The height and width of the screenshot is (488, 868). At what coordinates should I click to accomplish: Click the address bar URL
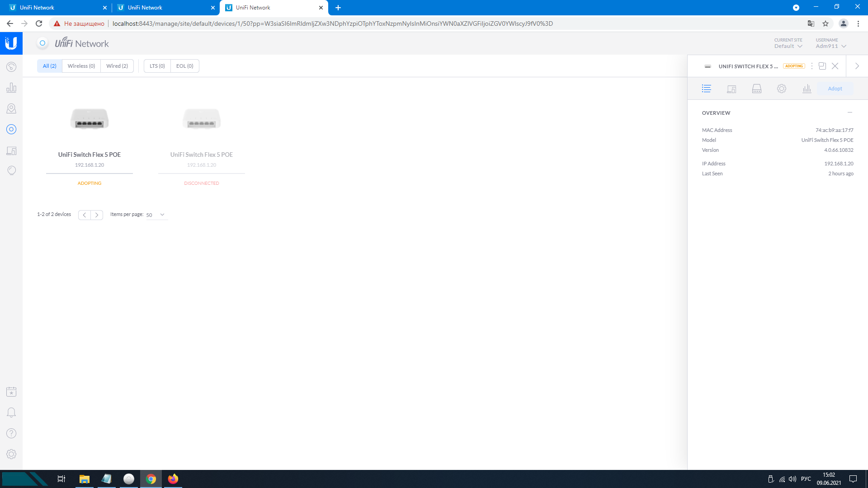tap(332, 23)
